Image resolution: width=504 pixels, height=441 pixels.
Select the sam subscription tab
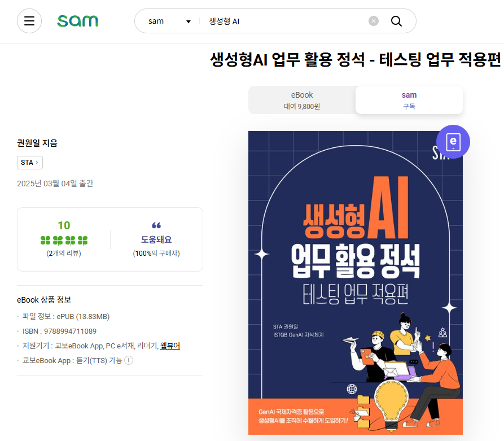409,100
